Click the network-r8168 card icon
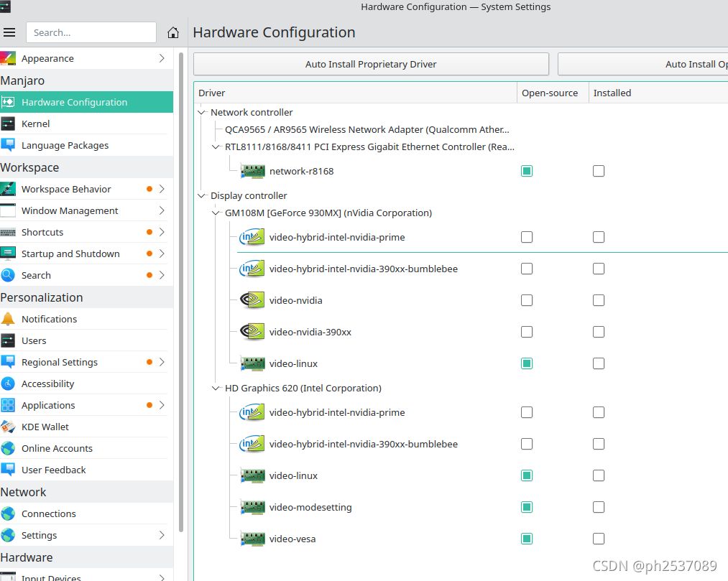 252,171
